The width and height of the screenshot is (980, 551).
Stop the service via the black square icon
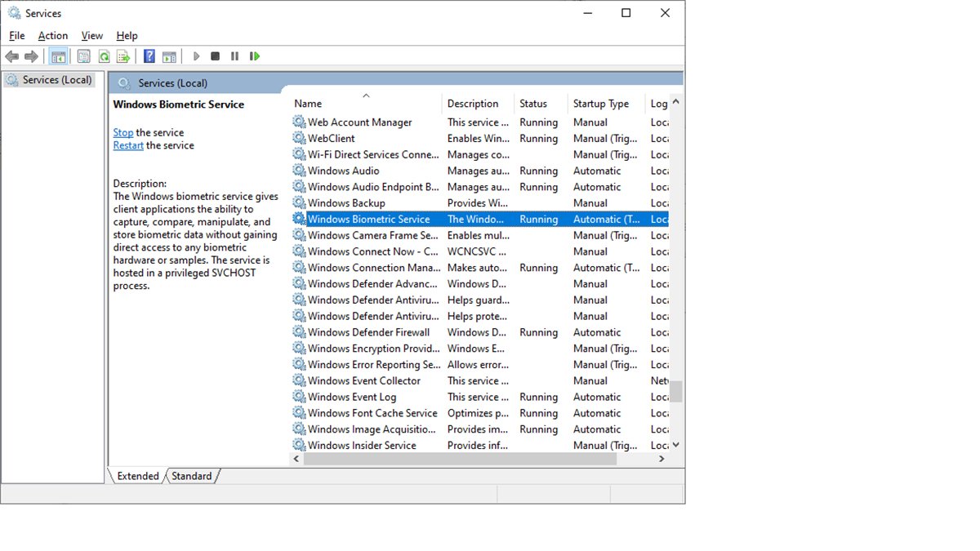pos(215,56)
